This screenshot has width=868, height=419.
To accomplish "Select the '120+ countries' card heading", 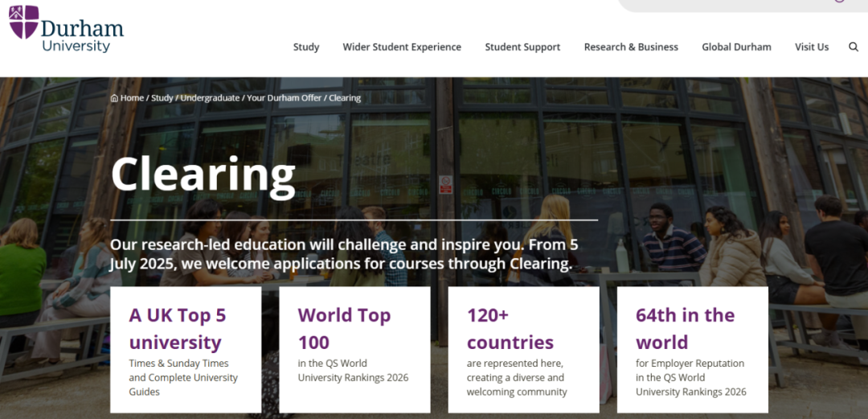I will [x=510, y=329].
